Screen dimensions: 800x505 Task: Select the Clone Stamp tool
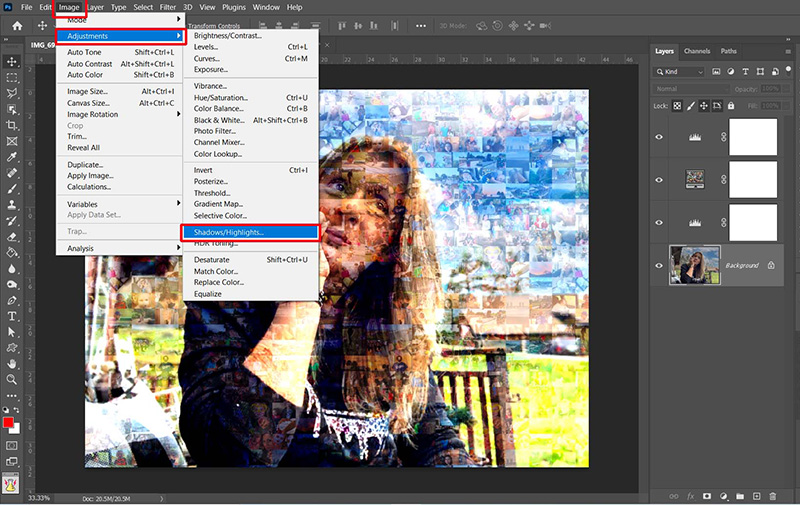(x=11, y=205)
